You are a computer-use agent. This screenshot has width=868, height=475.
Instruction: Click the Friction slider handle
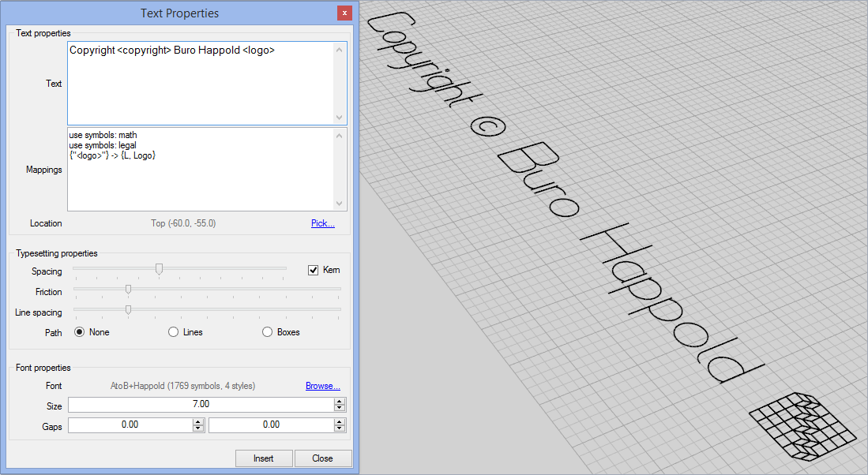(128, 290)
